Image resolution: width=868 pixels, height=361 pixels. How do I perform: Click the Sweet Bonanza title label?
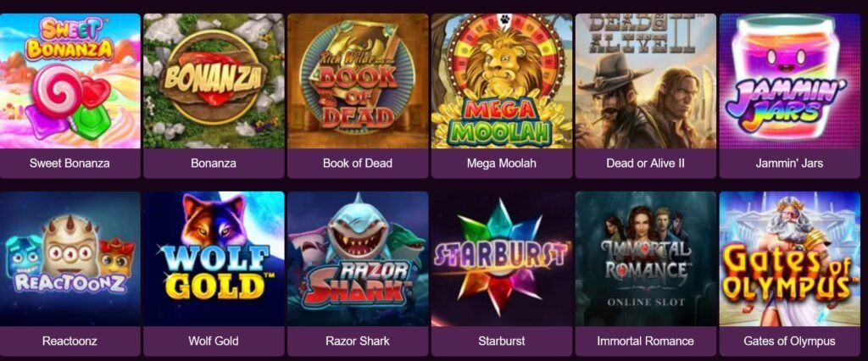coord(70,164)
